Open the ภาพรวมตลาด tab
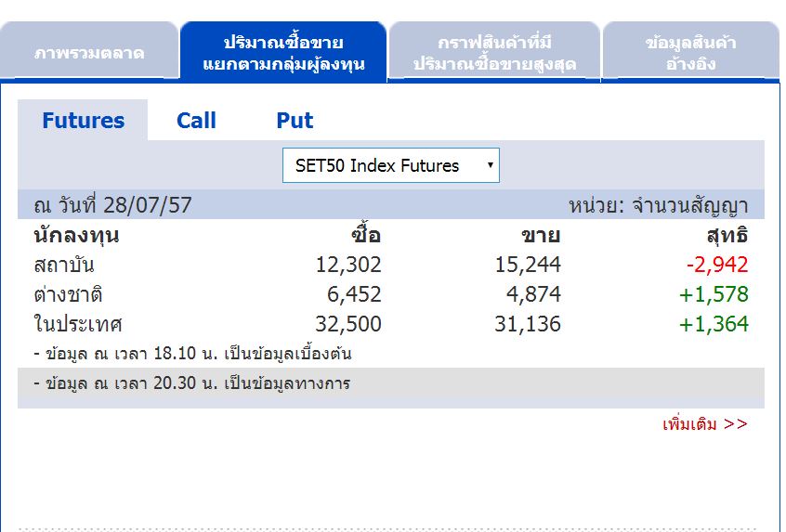 (x=89, y=53)
